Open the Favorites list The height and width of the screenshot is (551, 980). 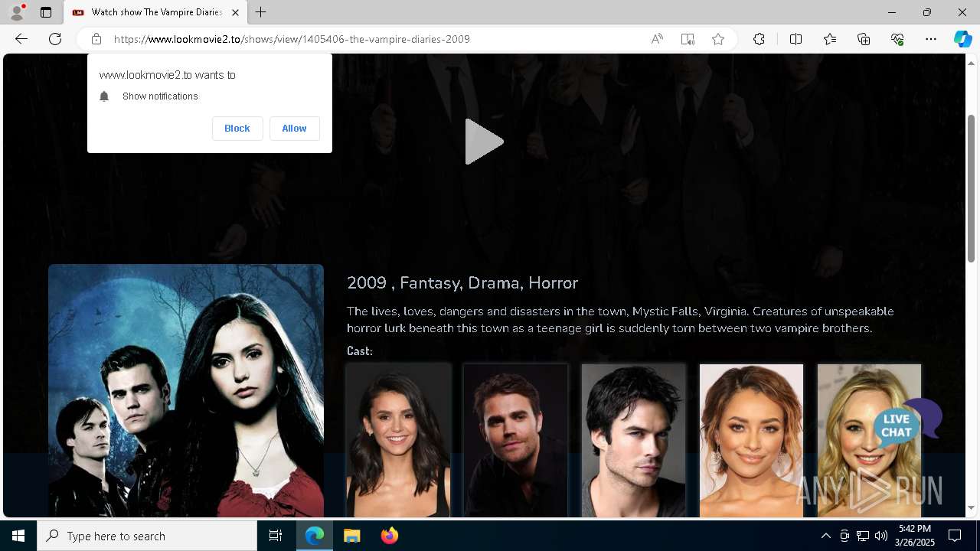(830, 39)
